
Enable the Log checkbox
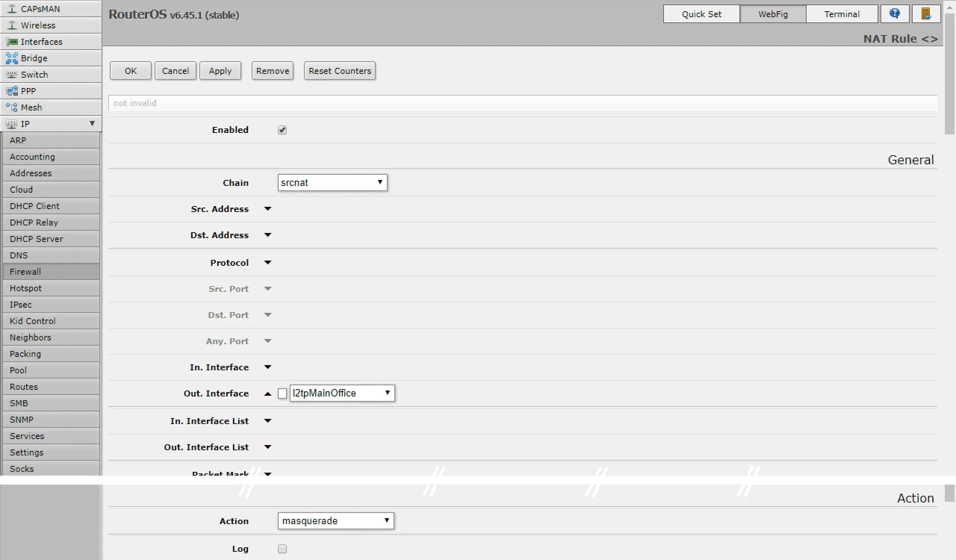[282, 549]
